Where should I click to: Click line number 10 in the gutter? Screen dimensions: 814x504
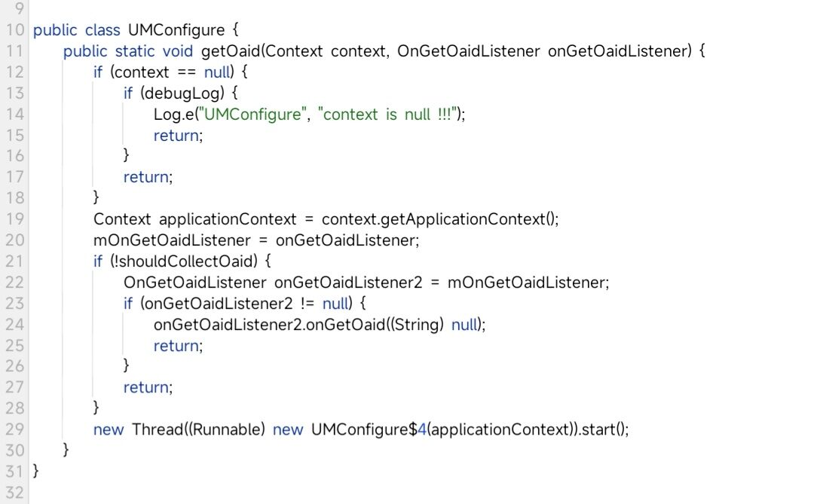click(15, 31)
